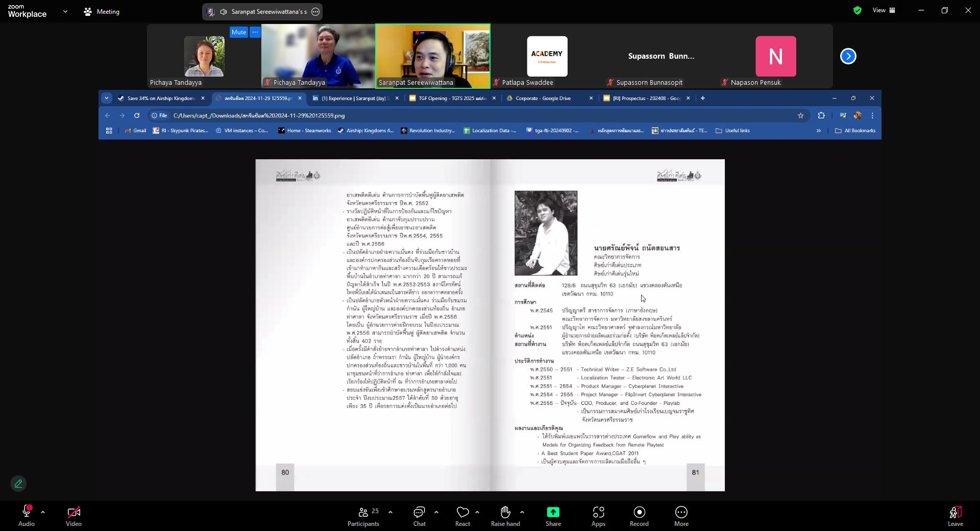Click Mute on Pichaya Tandayya's video tile
The height and width of the screenshot is (531, 980).
(238, 32)
